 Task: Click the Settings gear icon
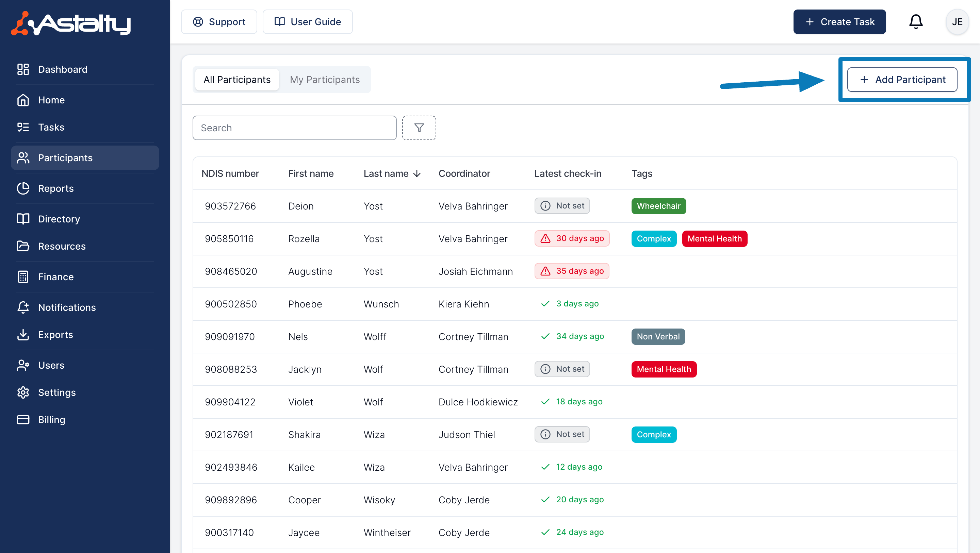point(23,392)
